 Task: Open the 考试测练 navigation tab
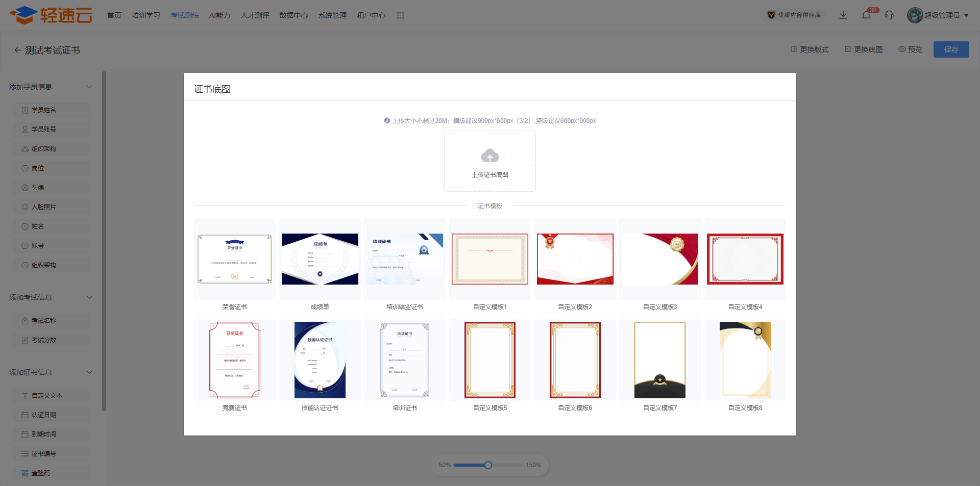coord(185,15)
